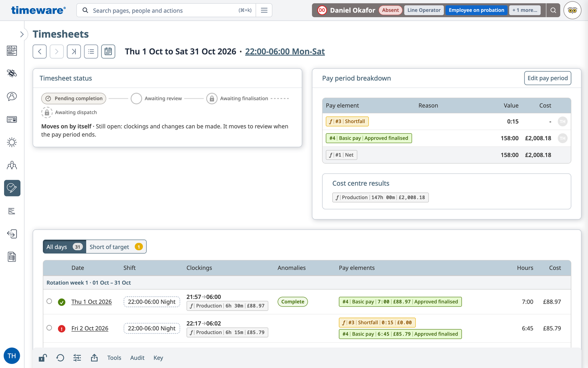Open the owl avatar menu
The width and height of the screenshot is (588, 368).
pyautogui.click(x=573, y=10)
